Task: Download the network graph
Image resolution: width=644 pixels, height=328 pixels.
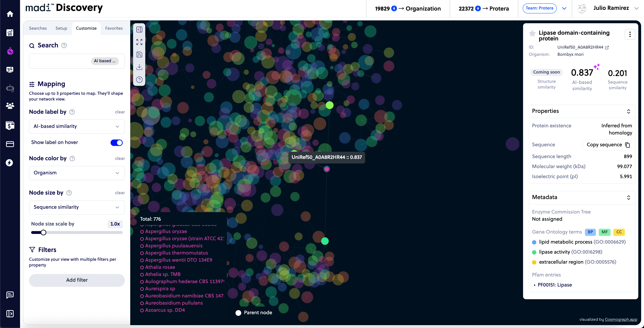Action: click(139, 67)
